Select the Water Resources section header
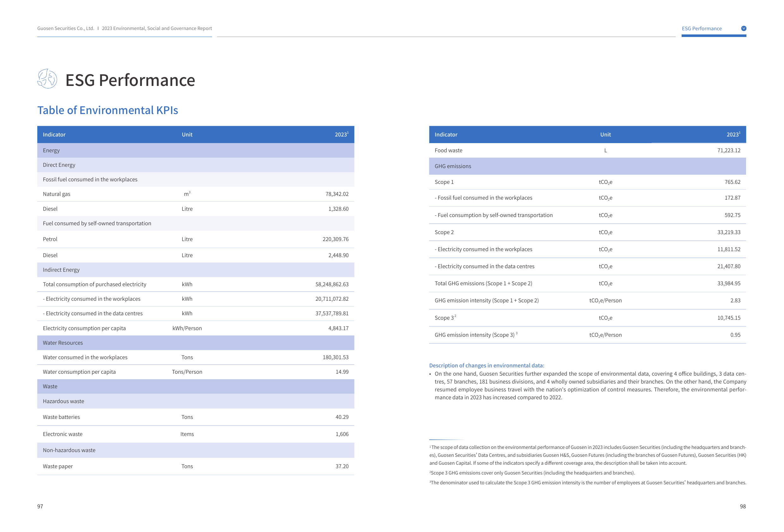The image size is (784, 532). [196, 343]
